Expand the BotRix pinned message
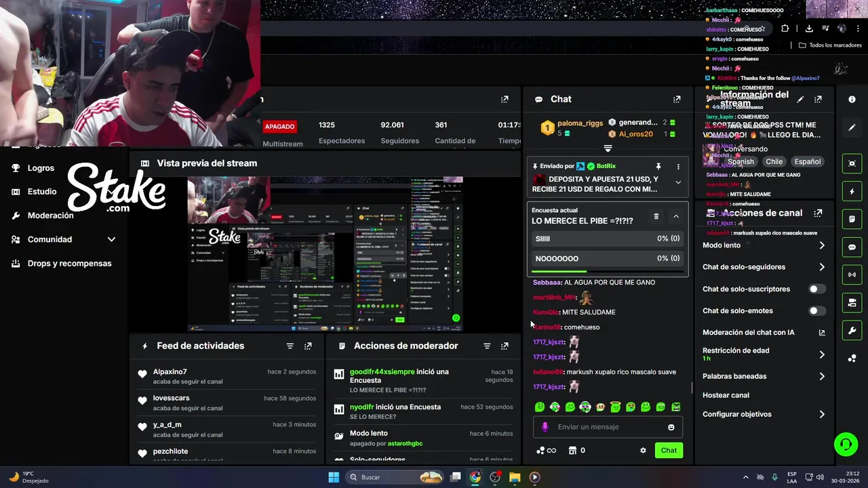Image resolution: width=868 pixels, height=488 pixels. click(x=678, y=182)
